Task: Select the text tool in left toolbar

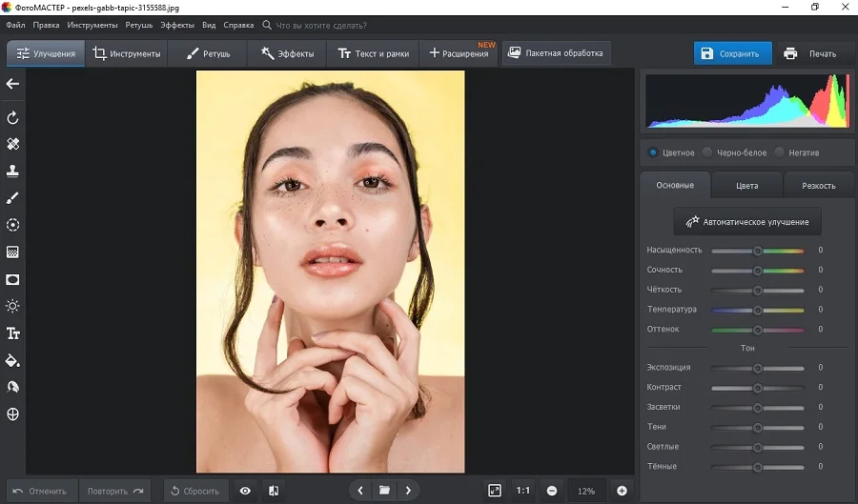Action: (12, 333)
